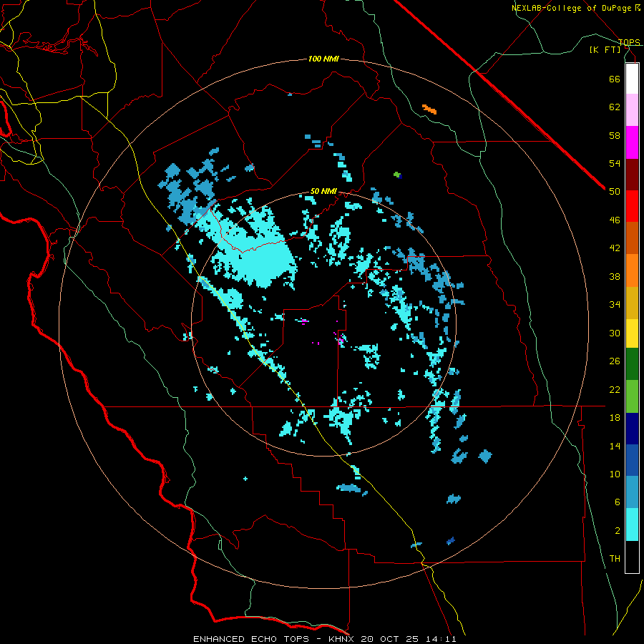The image size is (644, 644).
Task: Click the light green 22 legend swatch
Action: (x=632, y=396)
